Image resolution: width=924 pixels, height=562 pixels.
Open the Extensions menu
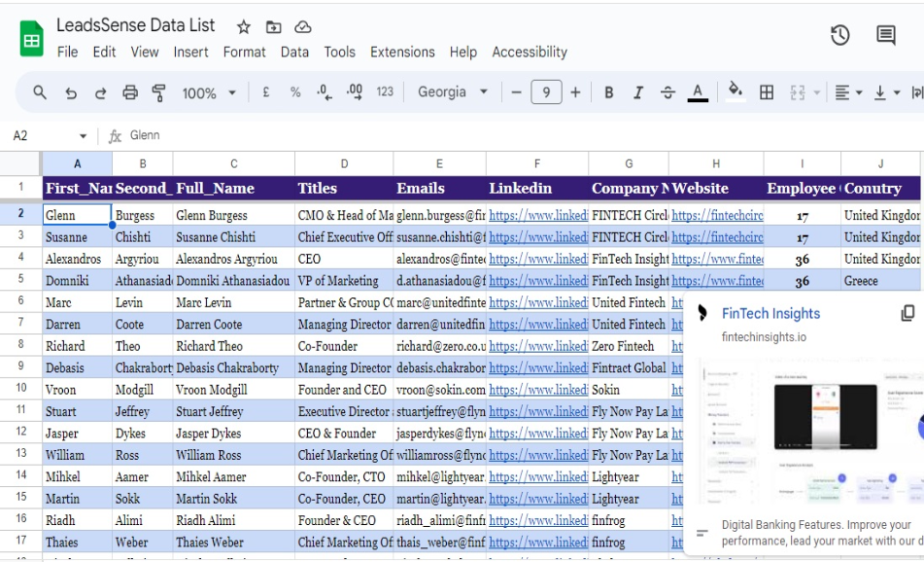(402, 53)
